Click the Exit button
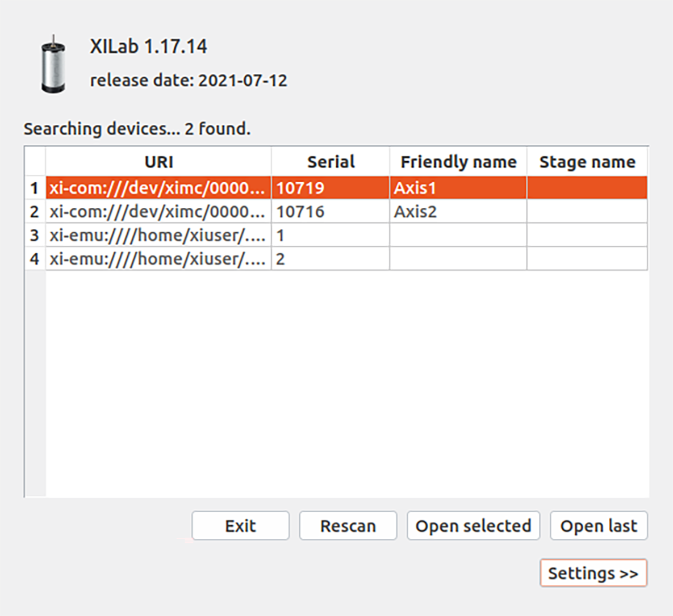The image size is (673, 616). [240, 526]
